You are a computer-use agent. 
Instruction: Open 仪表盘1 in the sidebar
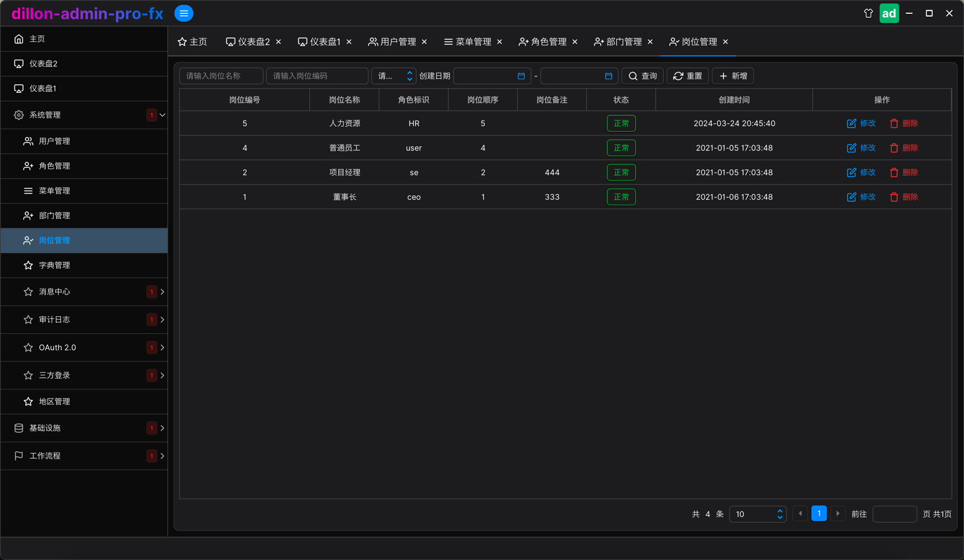click(84, 88)
